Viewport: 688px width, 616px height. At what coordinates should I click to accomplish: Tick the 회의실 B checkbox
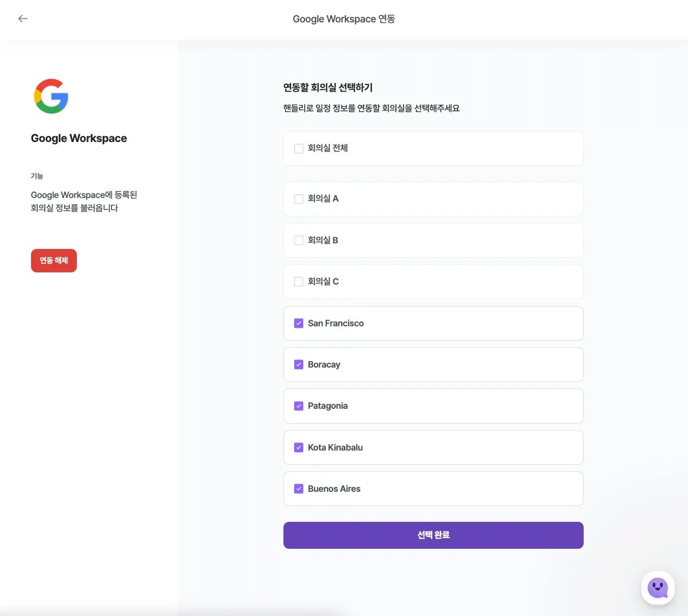coord(299,240)
